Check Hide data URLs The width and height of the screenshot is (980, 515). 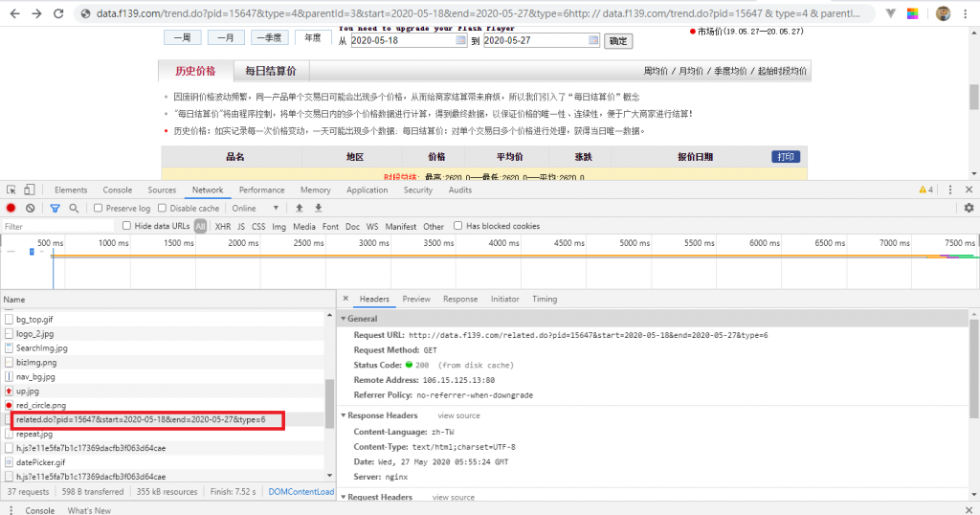(127, 226)
